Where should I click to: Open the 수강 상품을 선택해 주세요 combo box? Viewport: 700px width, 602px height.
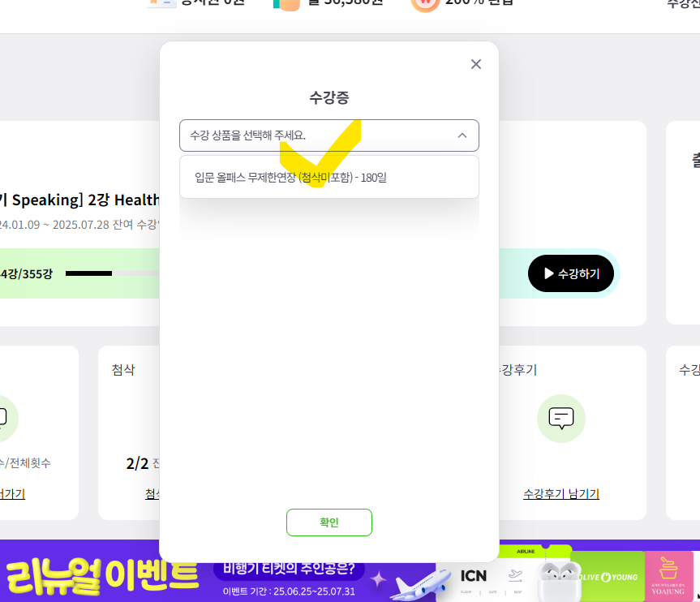(329, 135)
